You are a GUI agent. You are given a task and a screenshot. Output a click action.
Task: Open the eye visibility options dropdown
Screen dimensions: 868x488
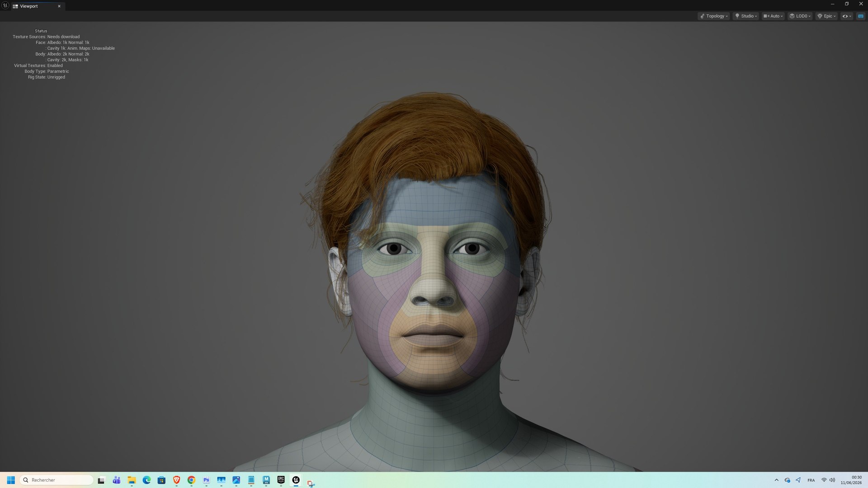[x=846, y=16]
